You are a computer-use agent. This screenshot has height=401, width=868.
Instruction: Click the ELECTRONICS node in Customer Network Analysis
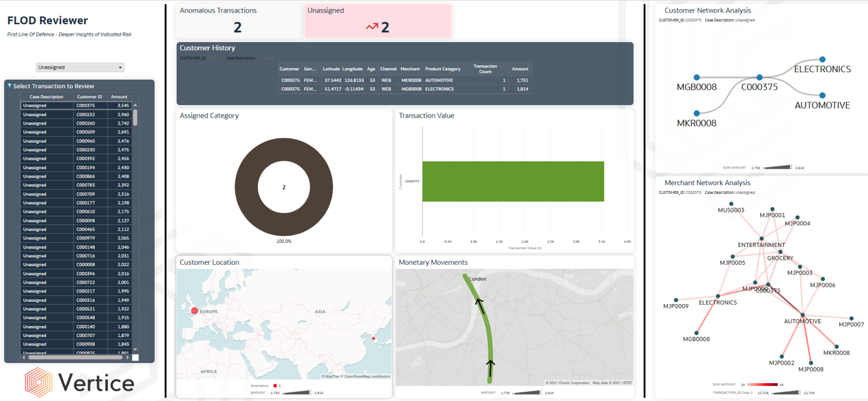point(822,60)
